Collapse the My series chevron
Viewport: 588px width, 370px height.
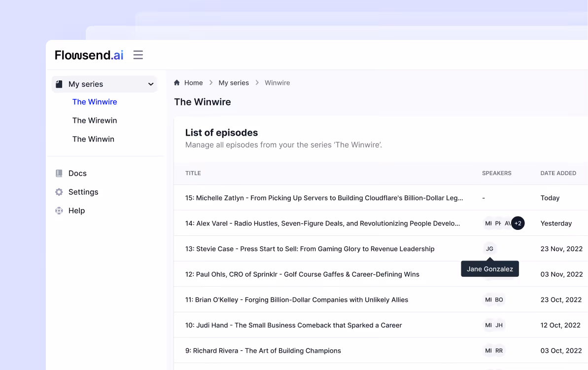pos(151,84)
